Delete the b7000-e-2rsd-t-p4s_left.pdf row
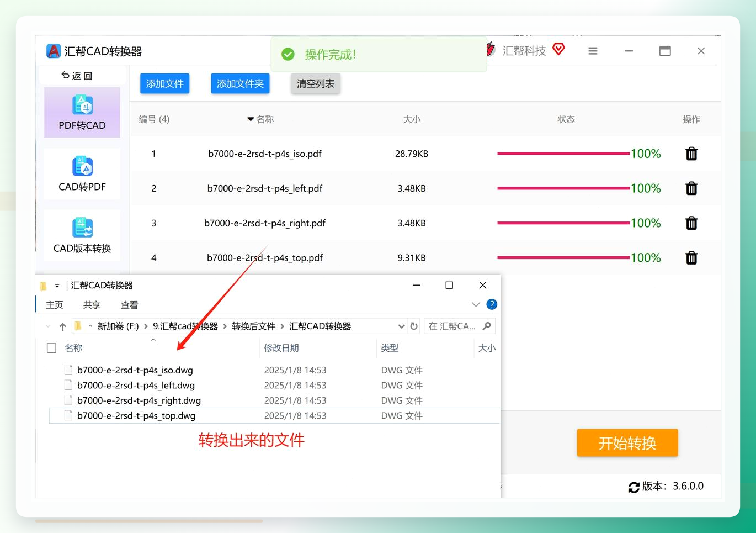The image size is (756, 533). [691, 188]
